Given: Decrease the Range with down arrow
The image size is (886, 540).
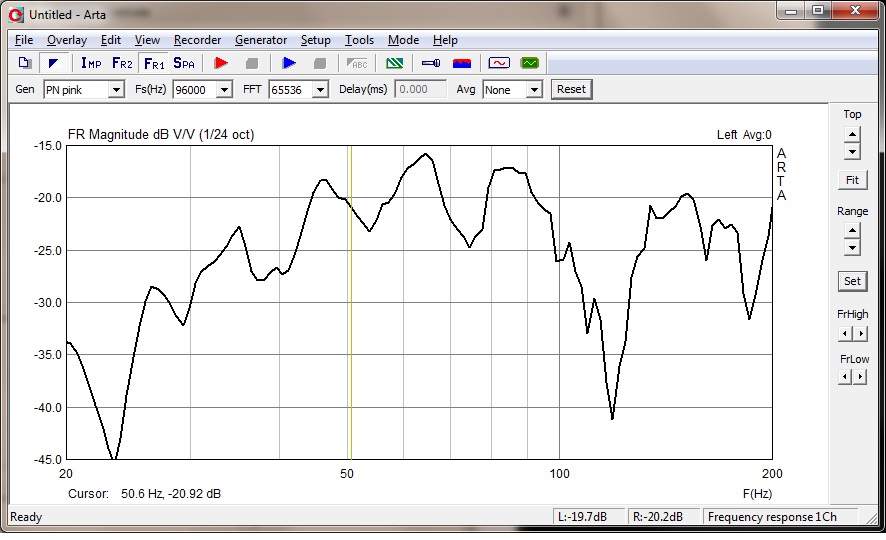Looking at the screenshot, I should pyautogui.click(x=852, y=247).
